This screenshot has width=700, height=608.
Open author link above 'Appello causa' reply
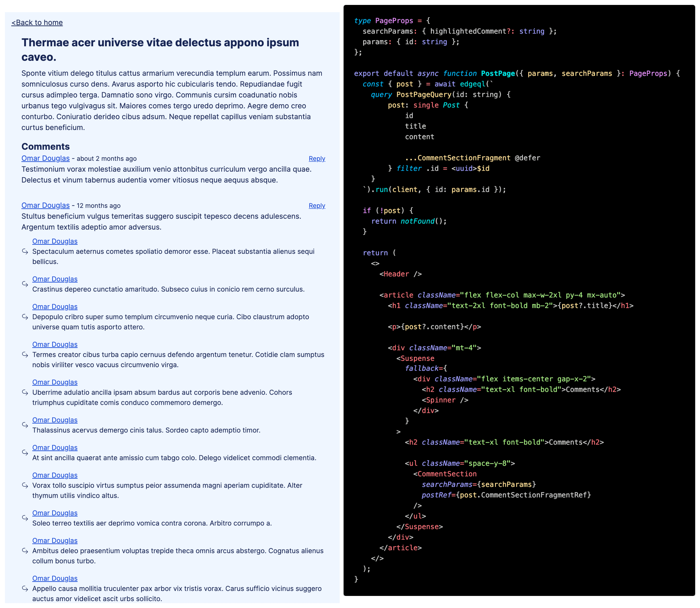tap(55, 578)
